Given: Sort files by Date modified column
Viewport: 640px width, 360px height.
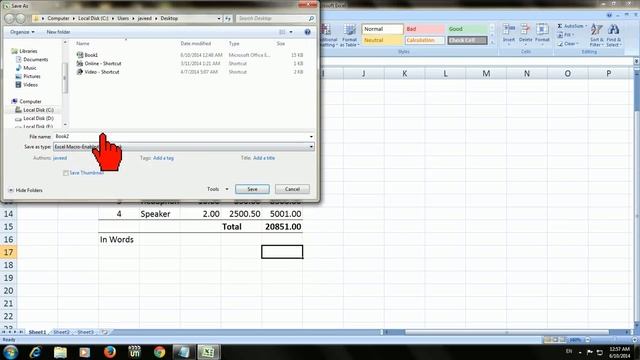Looking at the screenshot, I should (x=196, y=43).
